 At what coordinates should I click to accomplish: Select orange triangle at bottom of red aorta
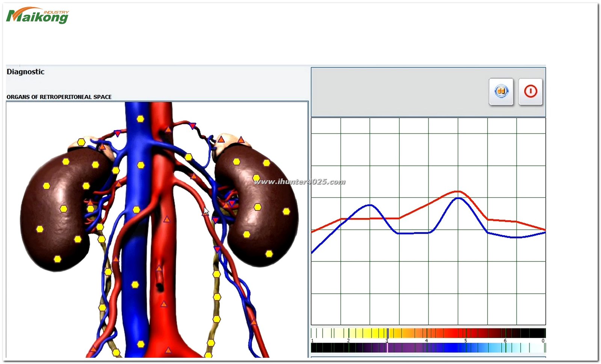pyautogui.click(x=168, y=350)
